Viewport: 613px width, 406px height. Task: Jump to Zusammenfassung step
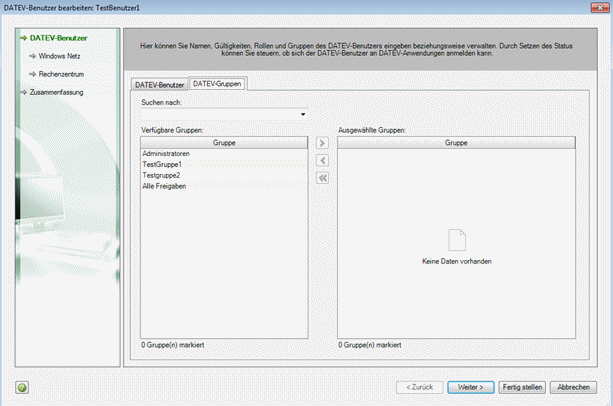pos(56,92)
